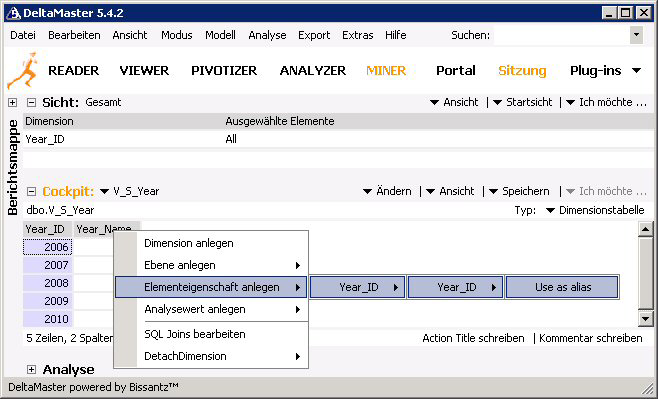Open the Bearbeiten menu
The width and height of the screenshot is (658, 399).
[x=74, y=35]
